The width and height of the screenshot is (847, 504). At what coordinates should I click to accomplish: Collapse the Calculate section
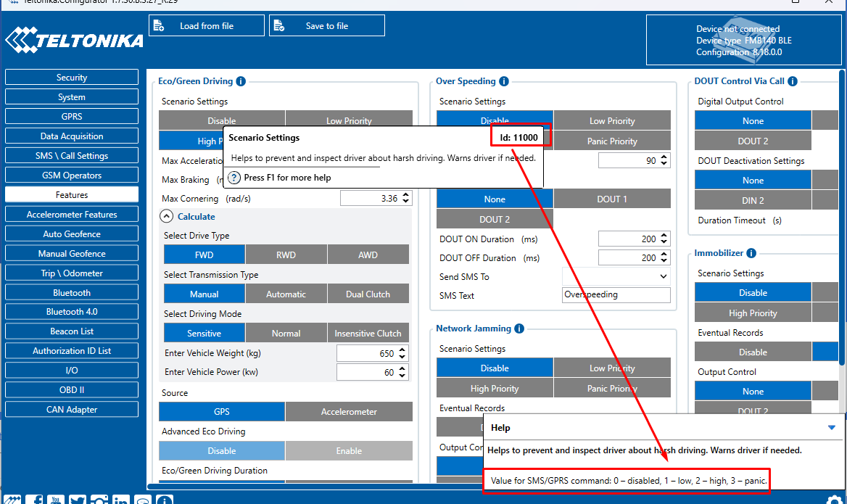tap(166, 217)
